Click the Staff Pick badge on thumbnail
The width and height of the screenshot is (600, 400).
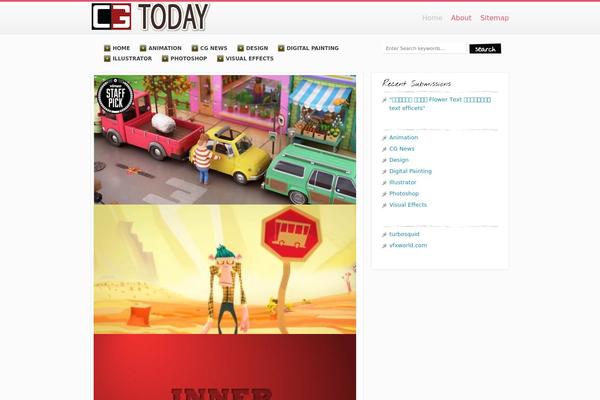(x=115, y=96)
